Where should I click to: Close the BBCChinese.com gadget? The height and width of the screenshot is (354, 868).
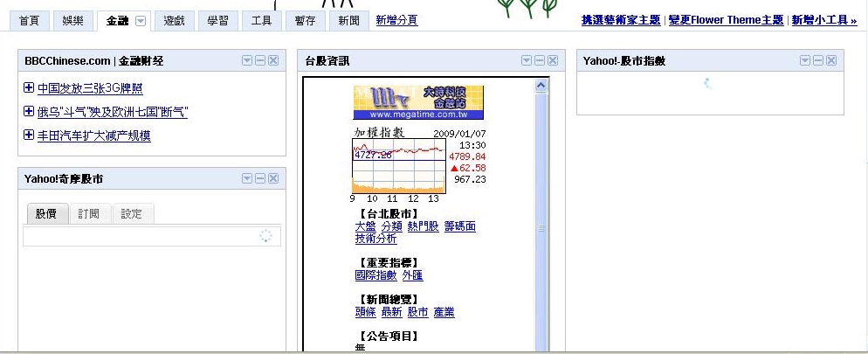tap(273, 61)
